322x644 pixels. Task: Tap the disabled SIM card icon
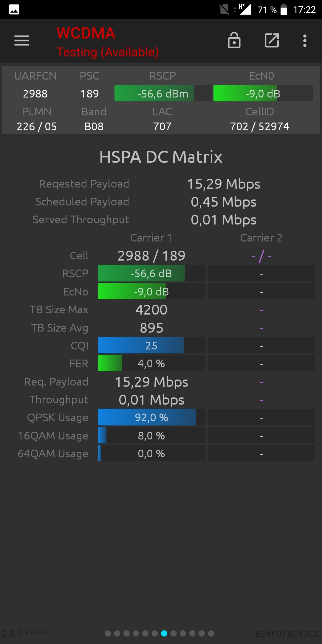(x=224, y=10)
